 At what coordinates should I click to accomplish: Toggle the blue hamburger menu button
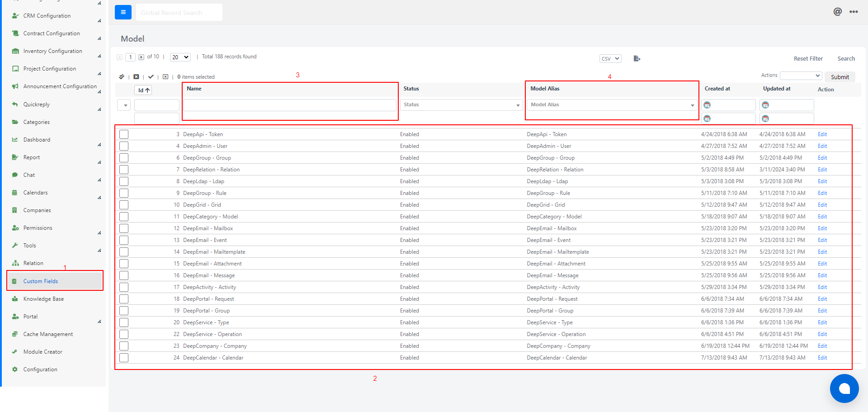[x=123, y=12]
